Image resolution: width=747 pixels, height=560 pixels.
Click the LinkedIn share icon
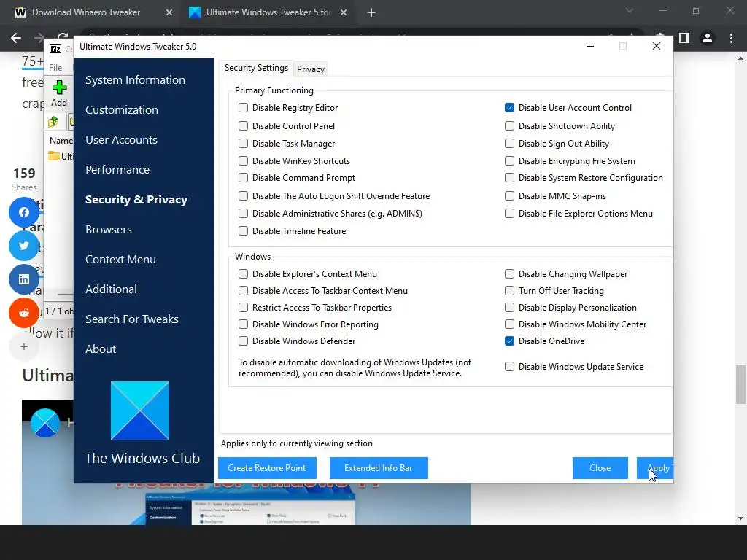tap(24, 279)
